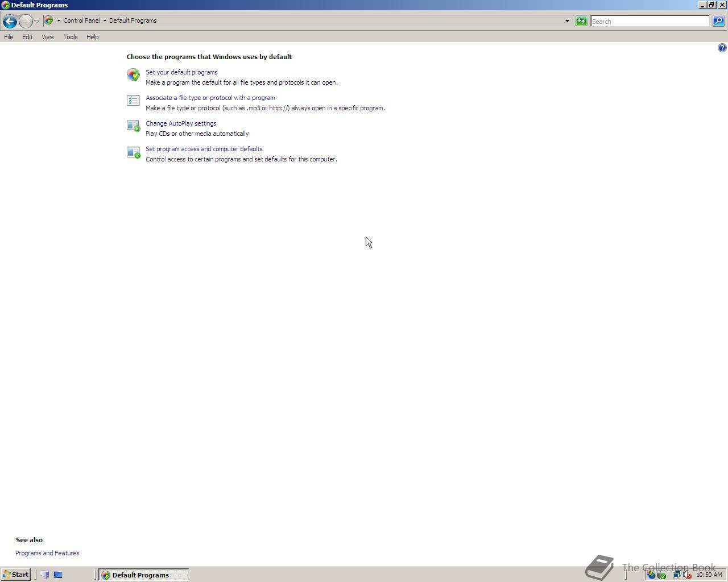Click the Default Programs taskbar button
The height and width of the screenshot is (582, 728).
(144, 575)
